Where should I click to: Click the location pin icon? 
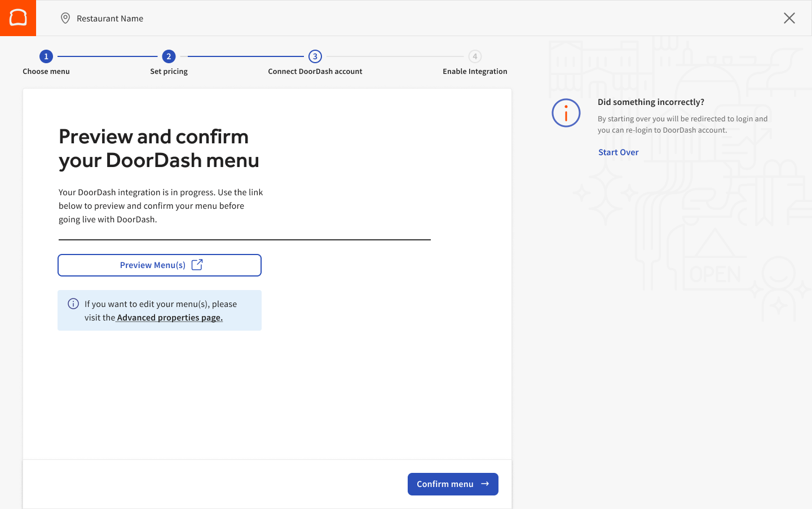65,18
